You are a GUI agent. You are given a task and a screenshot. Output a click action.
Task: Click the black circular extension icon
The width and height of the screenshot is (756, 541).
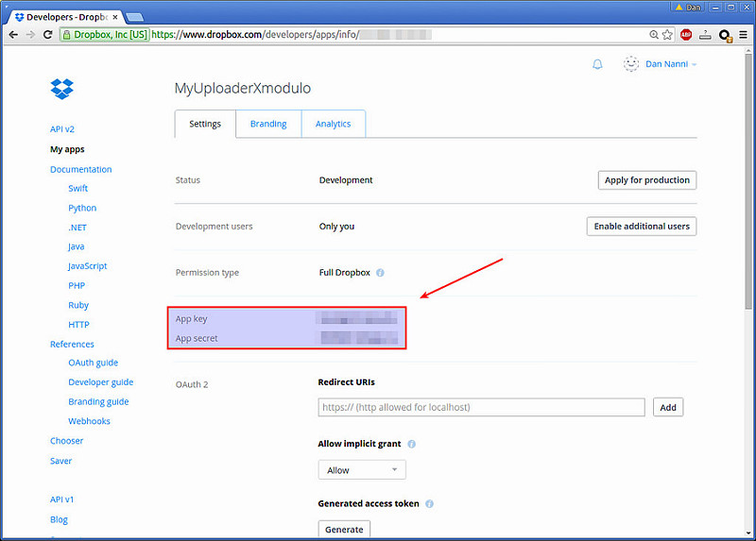coord(725,35)
